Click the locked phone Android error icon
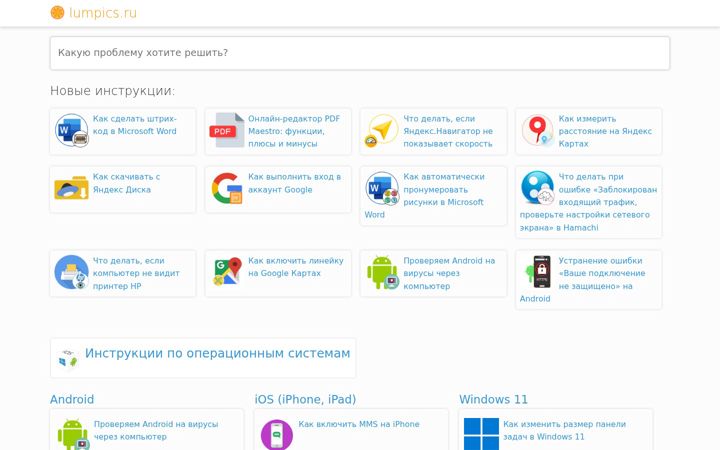Image resolution: width=720 pixels, height=450 pixels. (537, 272)
